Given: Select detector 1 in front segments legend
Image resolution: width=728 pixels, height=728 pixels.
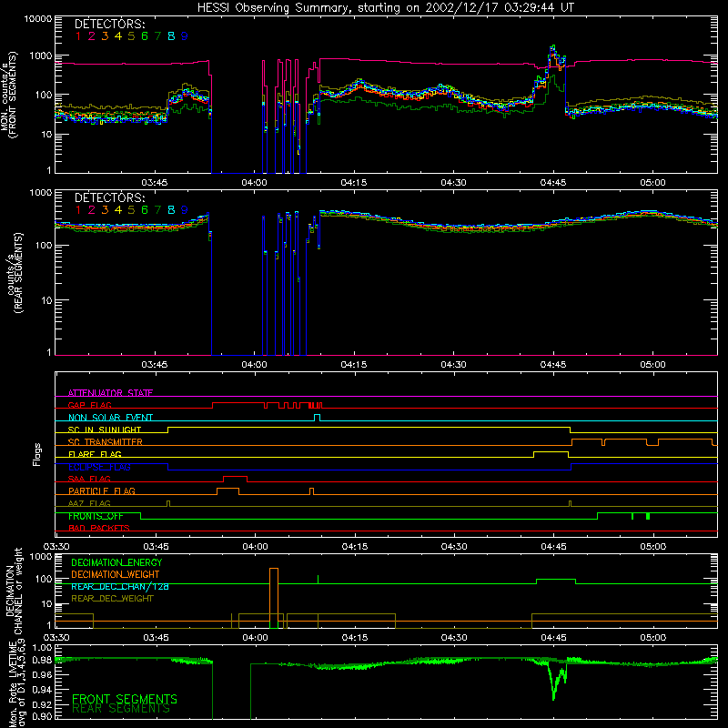Looking at the screenshot, I should point(78,36).
